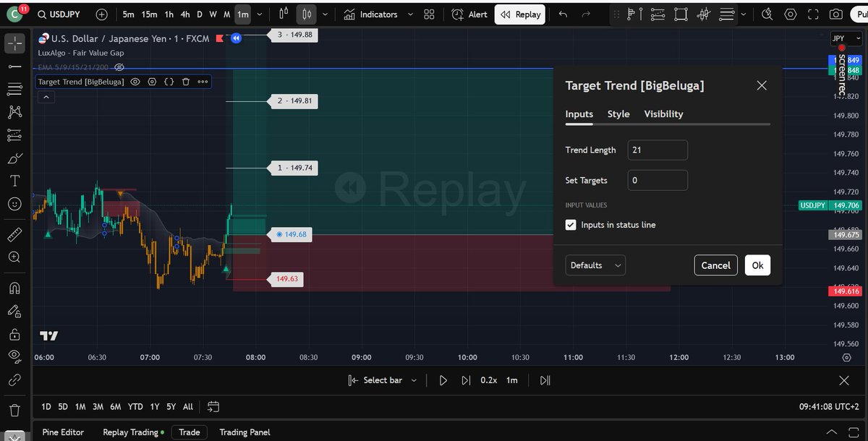868x441 pixels.
Task: Cancel the Target Trend settings
Action: coord(715,265)
